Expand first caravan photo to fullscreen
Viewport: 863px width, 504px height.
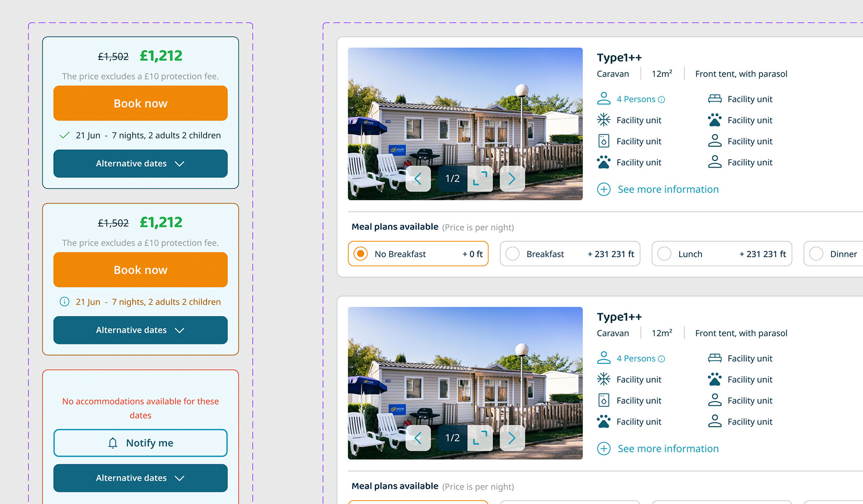point(480,179)
